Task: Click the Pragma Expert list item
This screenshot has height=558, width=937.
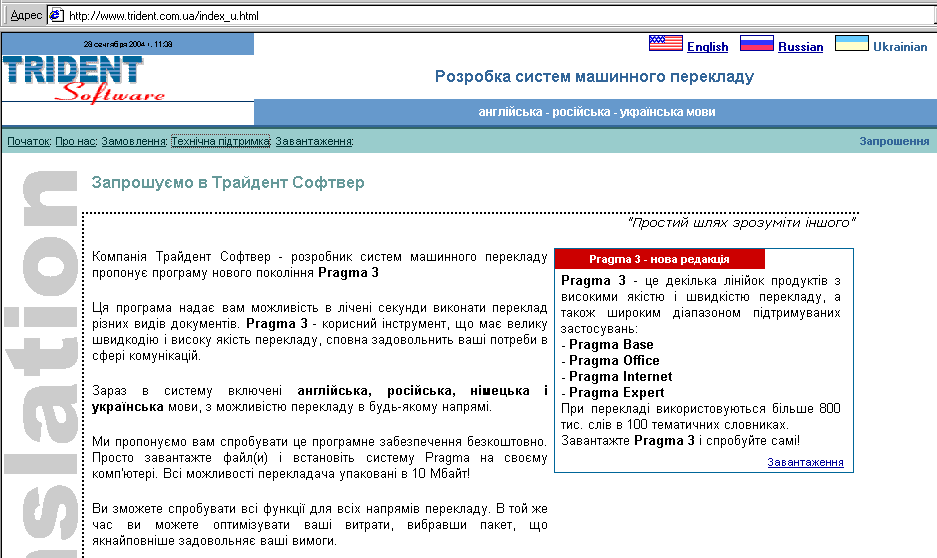Action: [616, 393]
